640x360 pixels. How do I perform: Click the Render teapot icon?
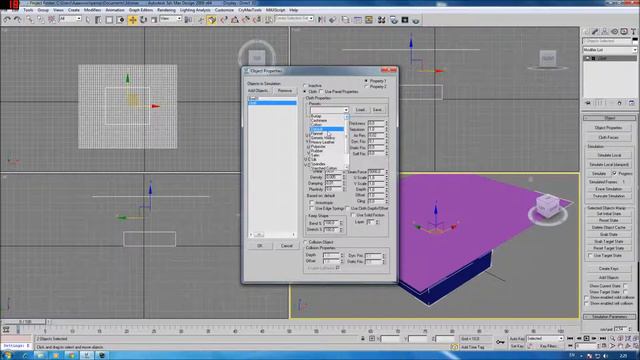pos(416,20)
